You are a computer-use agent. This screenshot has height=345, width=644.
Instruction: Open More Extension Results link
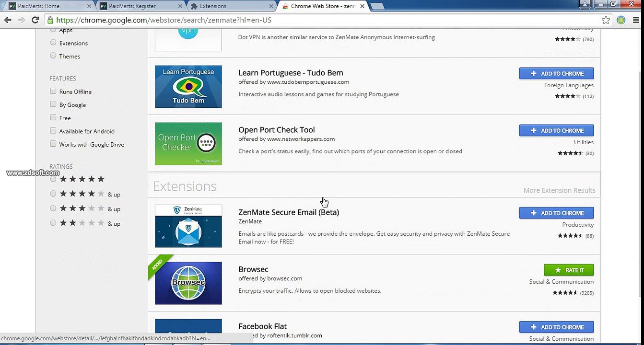(x=559, y=190)
